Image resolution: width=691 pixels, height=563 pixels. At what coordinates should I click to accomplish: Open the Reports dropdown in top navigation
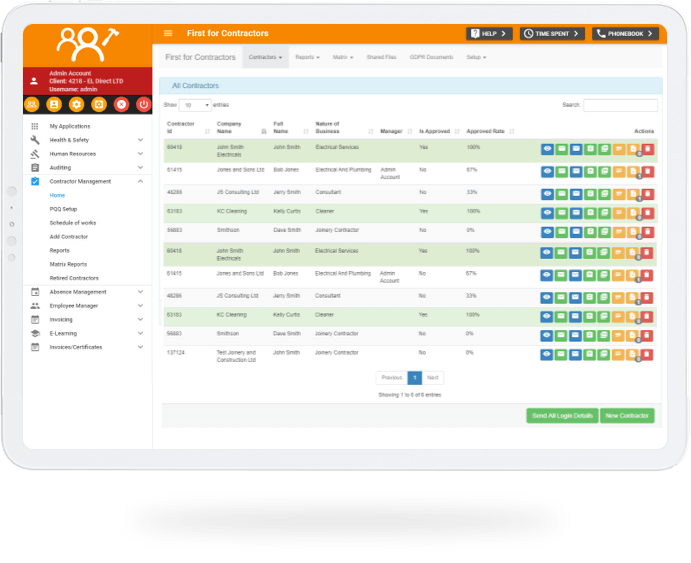tap(307, 57)
